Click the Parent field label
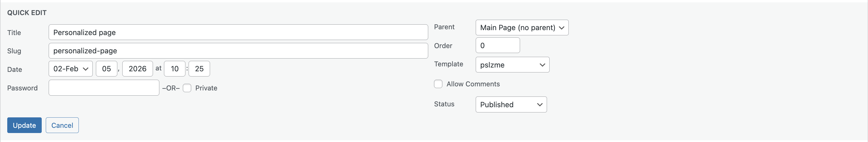This screenshot has height=142, width=868. point(444,27)
